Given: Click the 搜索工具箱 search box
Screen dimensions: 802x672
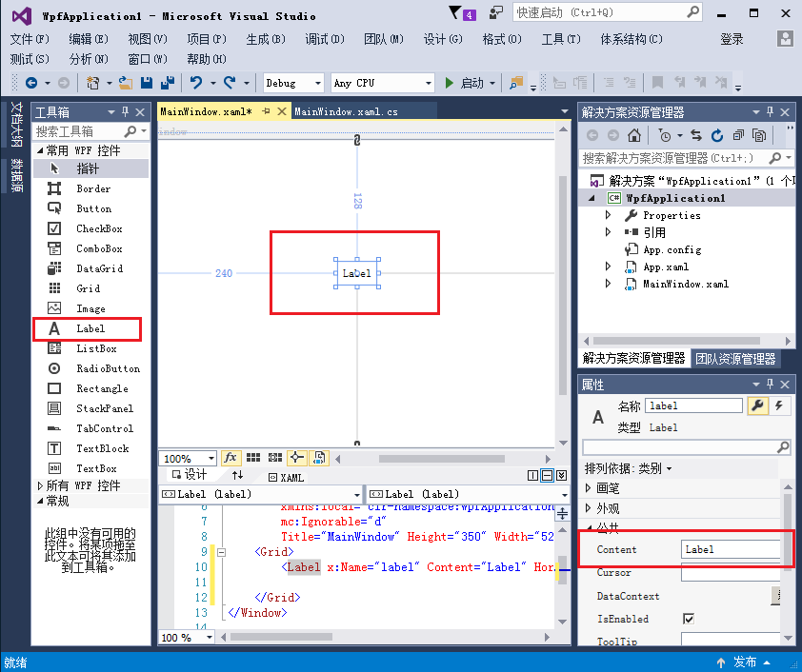Looking at the screenshot, I should coord(90,132).
